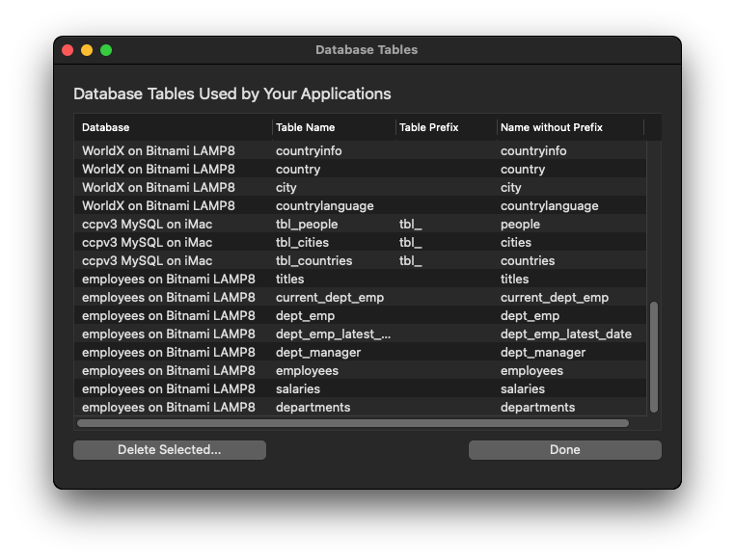The image size is (735, 560).
Task: Click 'countrylanguage' in Name without Prefix column
Action: click(550, 205)
